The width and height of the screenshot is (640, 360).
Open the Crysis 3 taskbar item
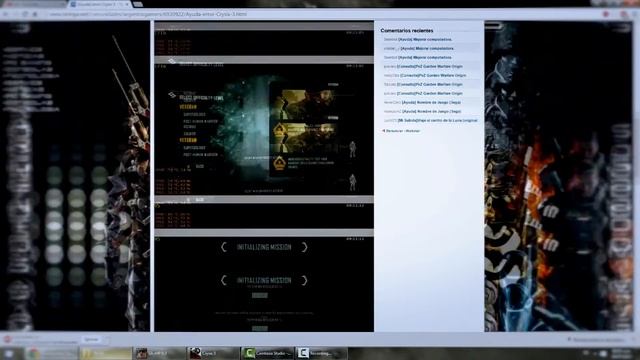[213, 353]
